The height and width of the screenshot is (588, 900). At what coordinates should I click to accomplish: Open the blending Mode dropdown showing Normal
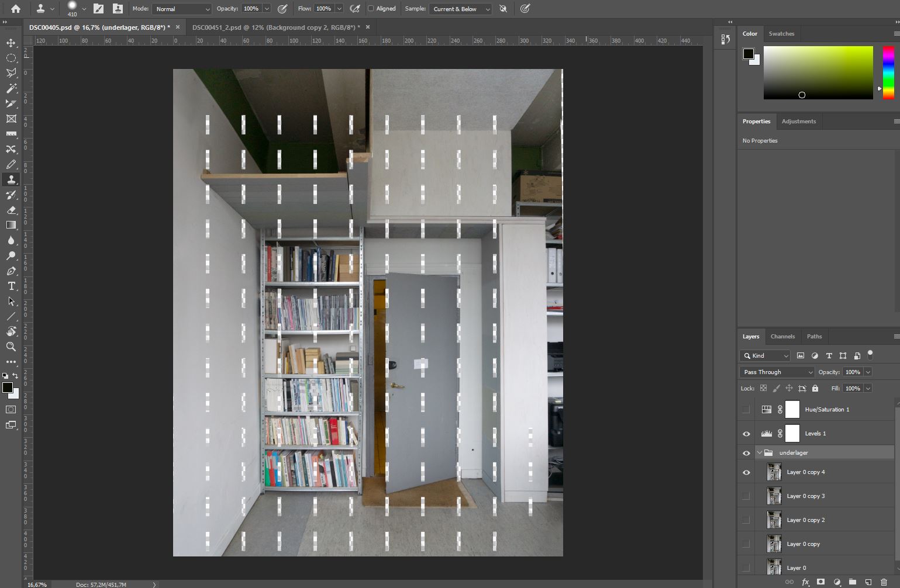coord(181,9)
